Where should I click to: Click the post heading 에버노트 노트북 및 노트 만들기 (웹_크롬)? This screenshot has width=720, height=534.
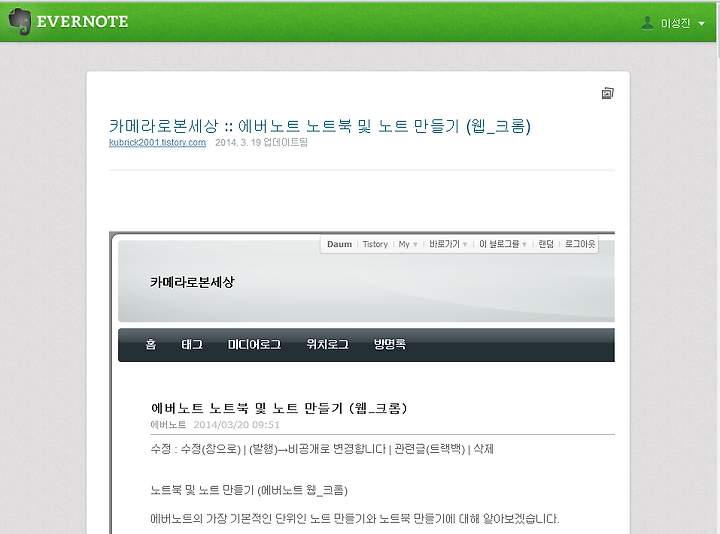pyautogui.click(x=279, y=408)
